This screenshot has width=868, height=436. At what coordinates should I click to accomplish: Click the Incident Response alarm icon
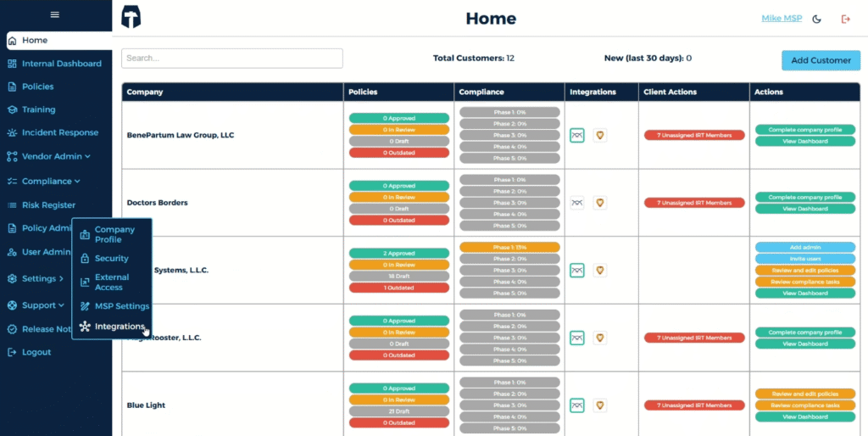point(12,133)
